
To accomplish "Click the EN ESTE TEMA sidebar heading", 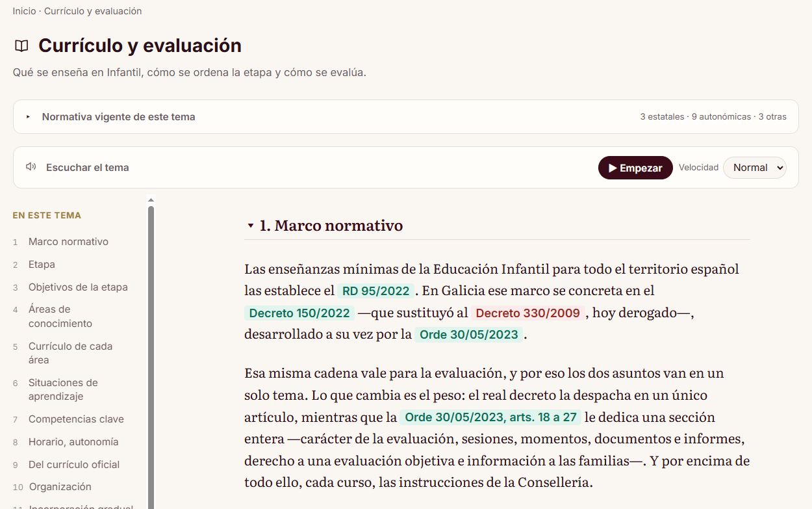I will tap(47, 215).
